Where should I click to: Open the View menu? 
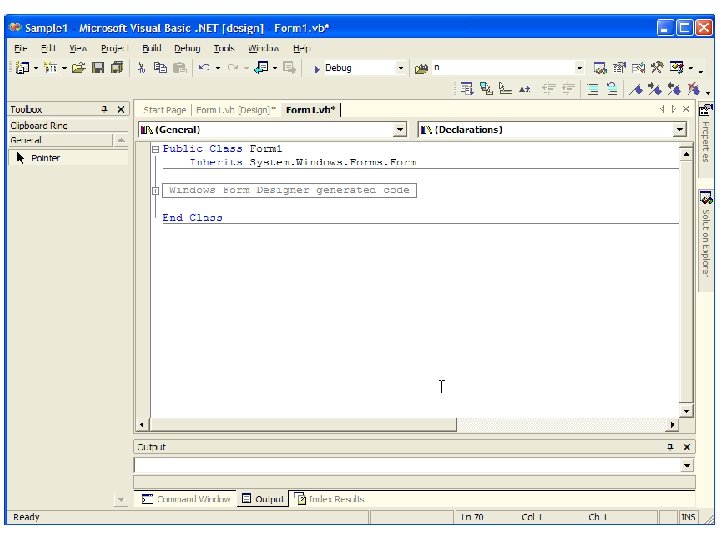point(78,48)
